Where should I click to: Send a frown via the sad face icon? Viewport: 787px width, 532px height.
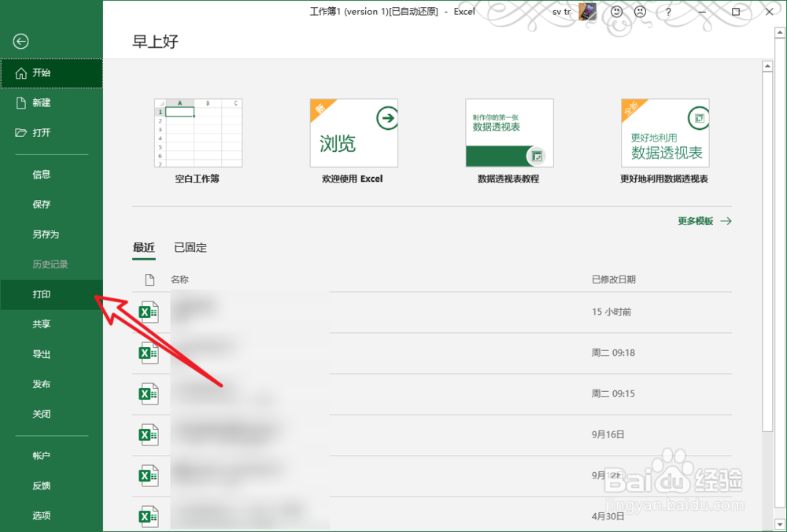coord(640,12)
